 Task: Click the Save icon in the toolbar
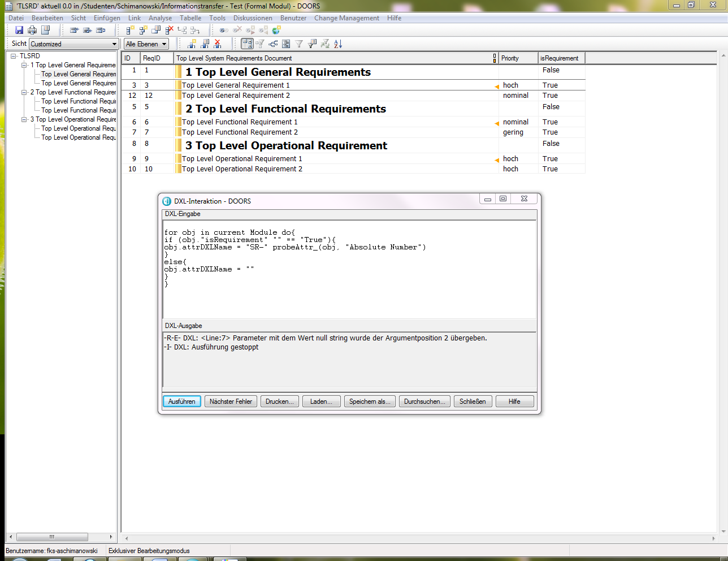pyautogui.click(x=19, y=30)
